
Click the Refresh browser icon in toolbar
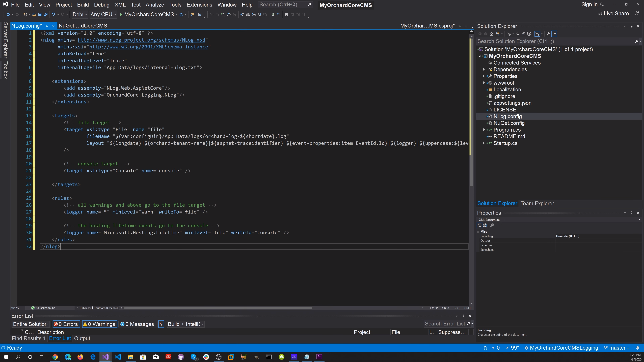[x=181, y=15]
